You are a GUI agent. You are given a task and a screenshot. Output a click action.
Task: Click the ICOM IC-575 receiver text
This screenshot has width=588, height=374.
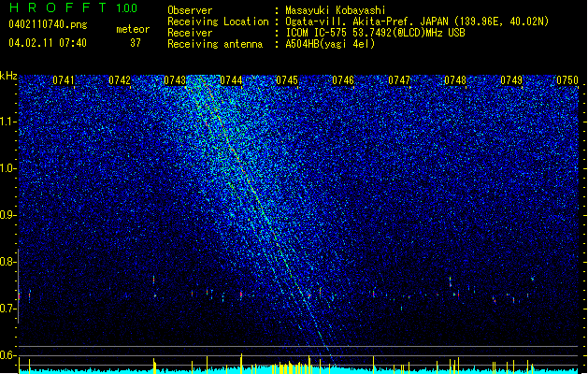tap(375, 33)
